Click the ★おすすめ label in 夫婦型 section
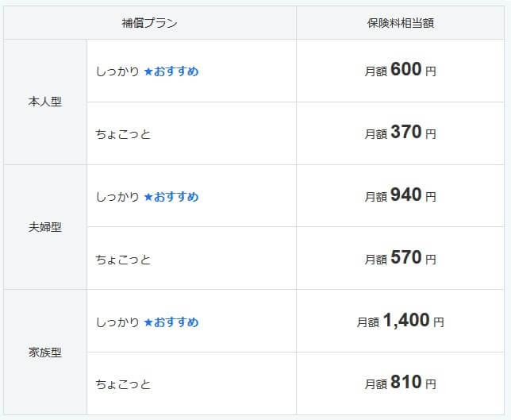This screenshot has width=511, height=420. coord(171,197)
